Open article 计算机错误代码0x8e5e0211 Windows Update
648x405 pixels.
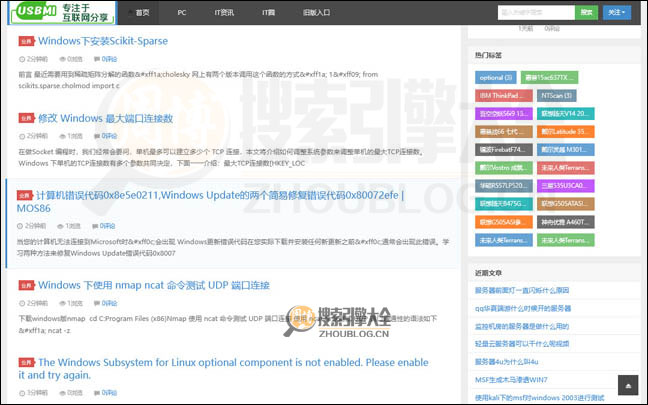(210, 201)
